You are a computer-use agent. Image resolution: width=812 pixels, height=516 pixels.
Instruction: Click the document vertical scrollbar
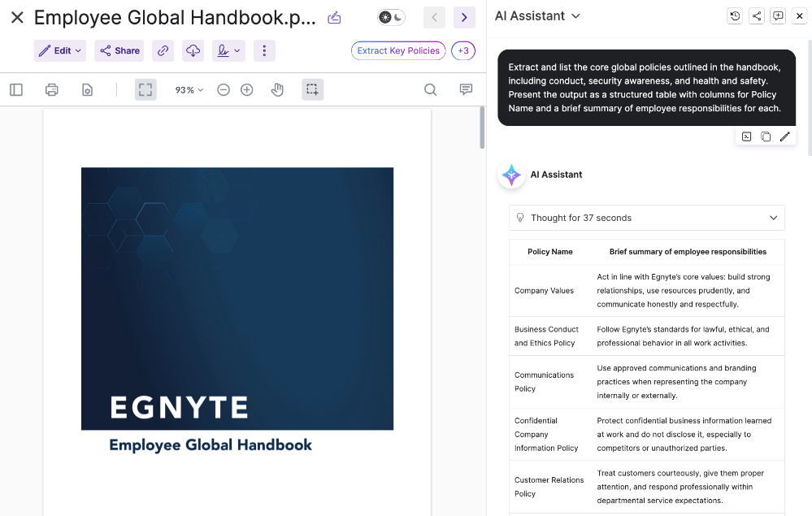(x=482, y=128)
